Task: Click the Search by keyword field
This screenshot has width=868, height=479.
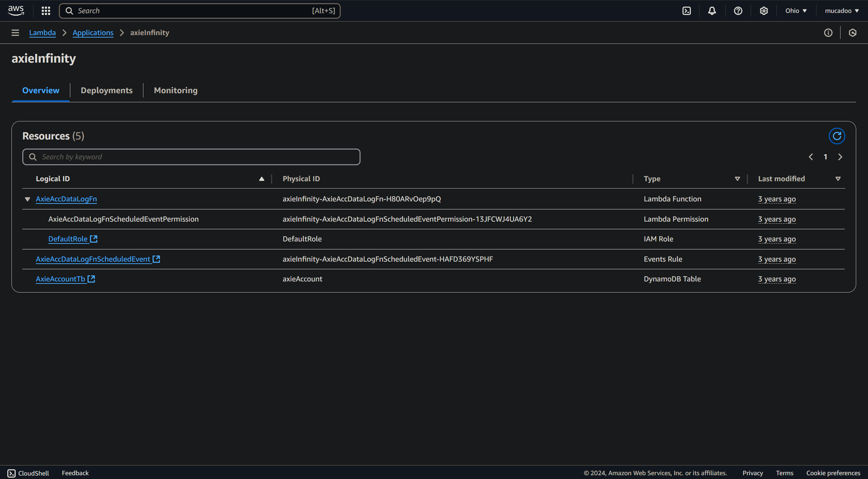Action: point(191,157)
